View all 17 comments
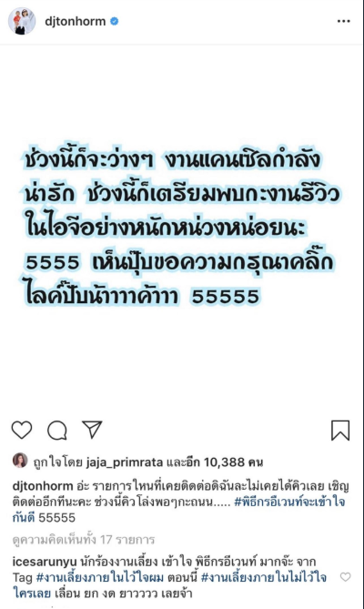This screenshot has width=364, height=609. [84, 540]
